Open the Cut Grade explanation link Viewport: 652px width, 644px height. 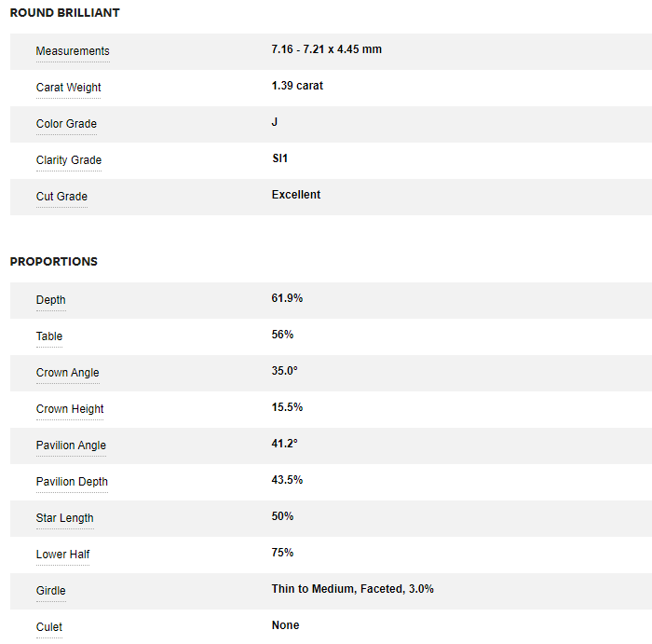click(x=61, y=197)
